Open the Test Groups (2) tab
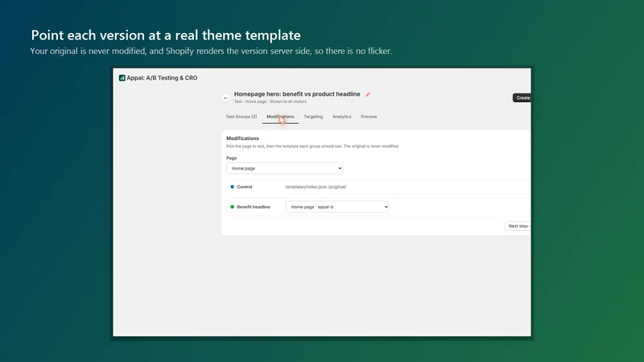Image resolution: width=644 pixels, height=362 pixels. [x=241, y=117]
